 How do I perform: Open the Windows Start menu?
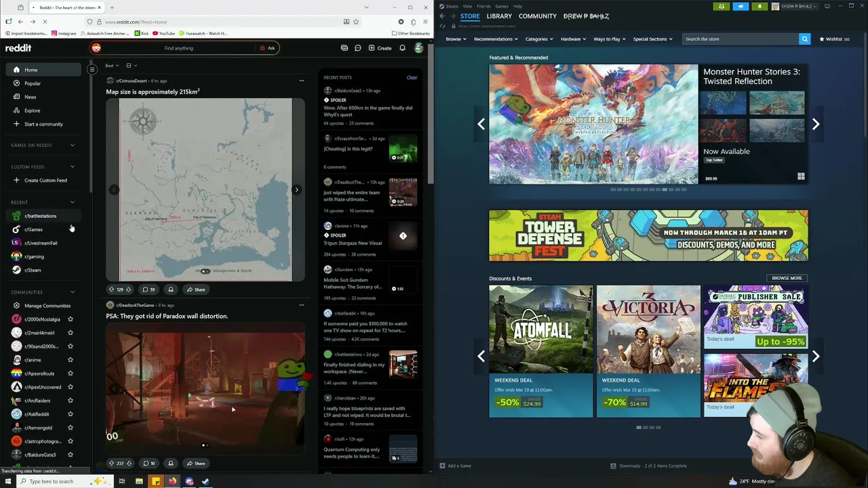click(x=8, y=481)
